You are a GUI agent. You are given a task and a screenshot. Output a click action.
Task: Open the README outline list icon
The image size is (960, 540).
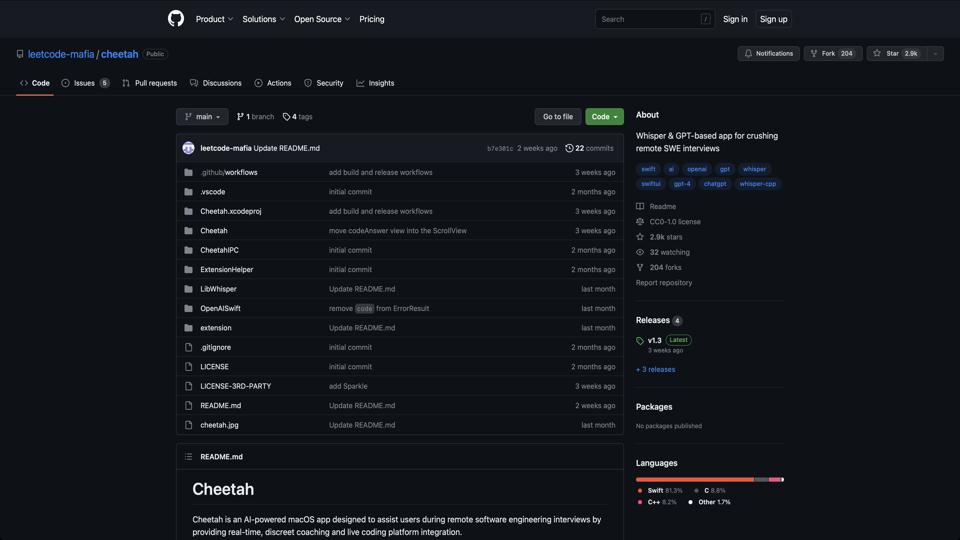point(188,457)
